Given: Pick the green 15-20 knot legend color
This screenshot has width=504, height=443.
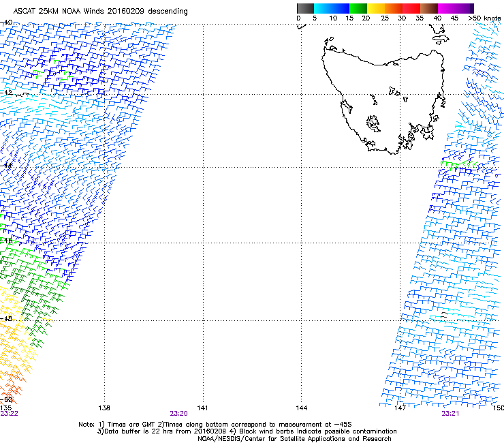Looking at the screenshot, I should [358, 8].
